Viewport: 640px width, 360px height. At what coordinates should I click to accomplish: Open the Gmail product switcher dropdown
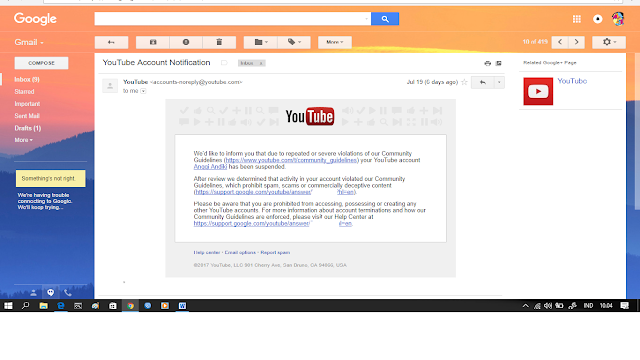[x=29, y=42]
